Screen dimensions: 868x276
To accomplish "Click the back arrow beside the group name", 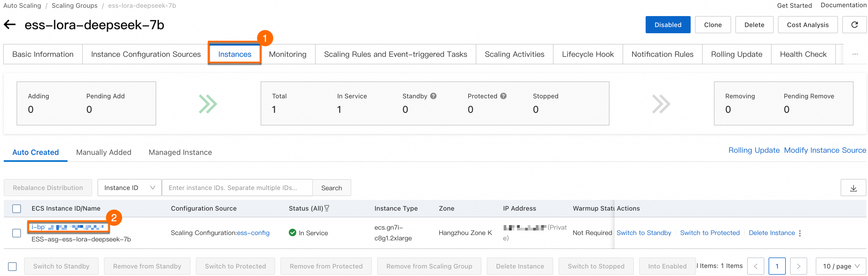I will coord(10,25).
